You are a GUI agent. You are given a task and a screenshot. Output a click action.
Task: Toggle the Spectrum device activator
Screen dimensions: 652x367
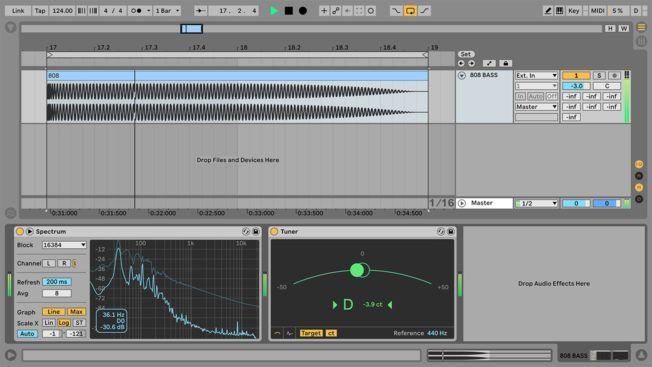(20, 232)
